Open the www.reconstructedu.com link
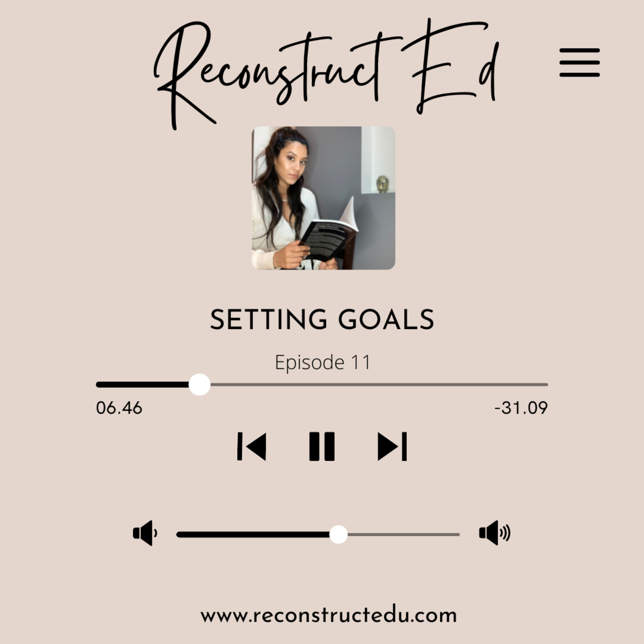The image size is (644, 644). (x=329, y=616)
